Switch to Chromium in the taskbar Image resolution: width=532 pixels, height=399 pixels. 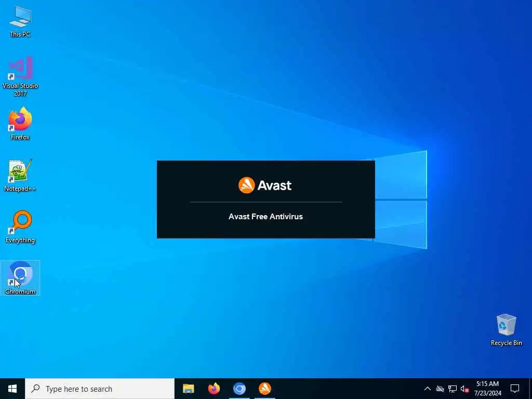(x=239, y=389)
